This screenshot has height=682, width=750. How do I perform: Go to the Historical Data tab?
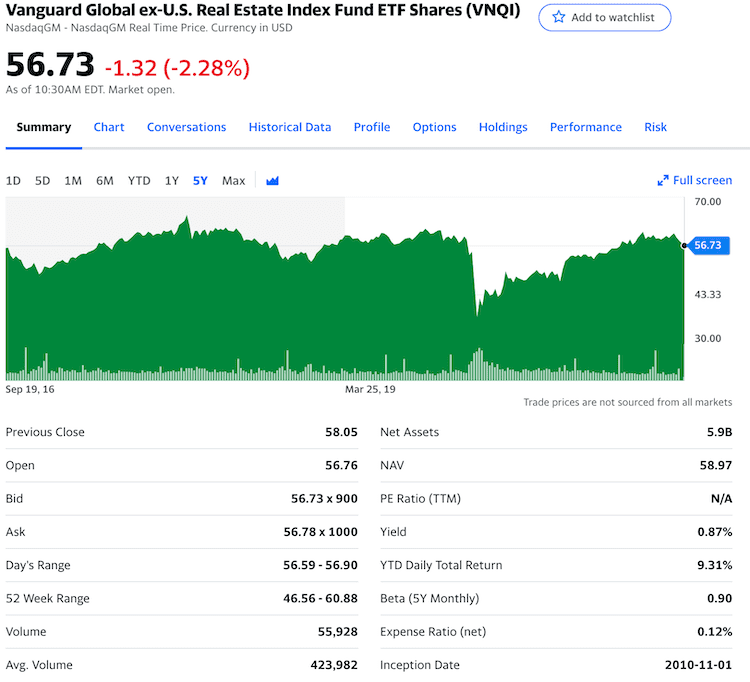point(289,127)
